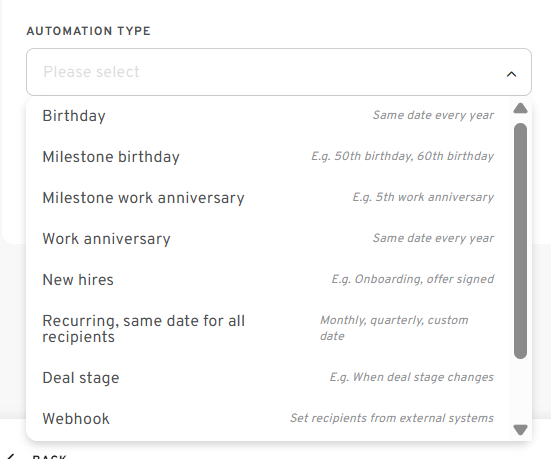Collapse the dropdown using the chevron icon

point(511,74)
